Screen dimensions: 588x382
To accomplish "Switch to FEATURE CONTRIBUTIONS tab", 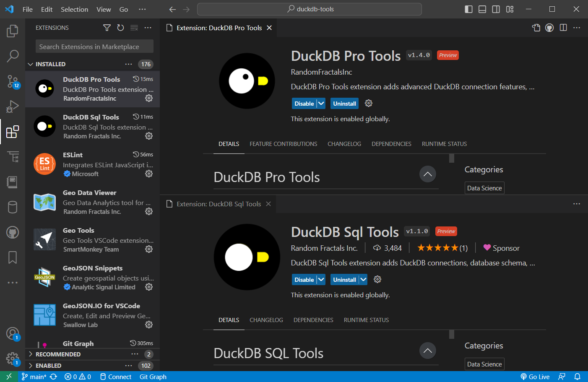I will pyautogui.click(x=284, y=144).
